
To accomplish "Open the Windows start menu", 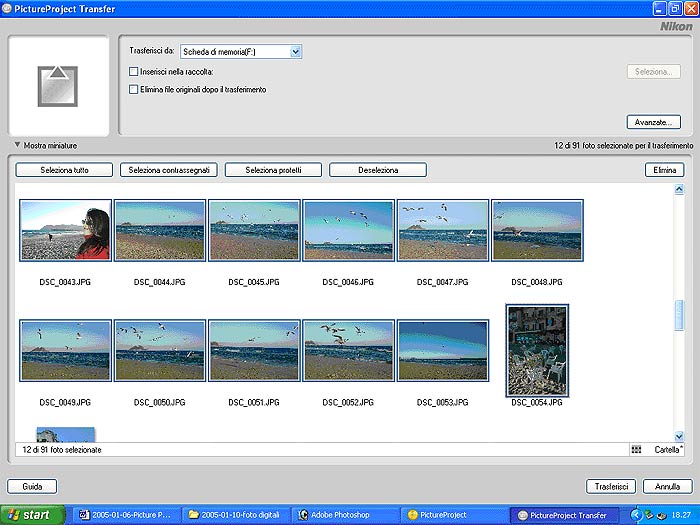I will 33,515.
